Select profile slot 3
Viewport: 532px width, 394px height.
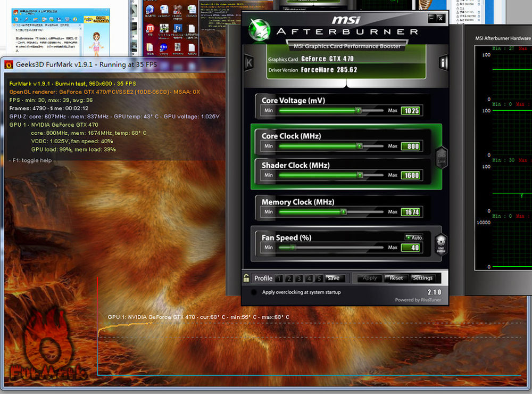(299, 278)
